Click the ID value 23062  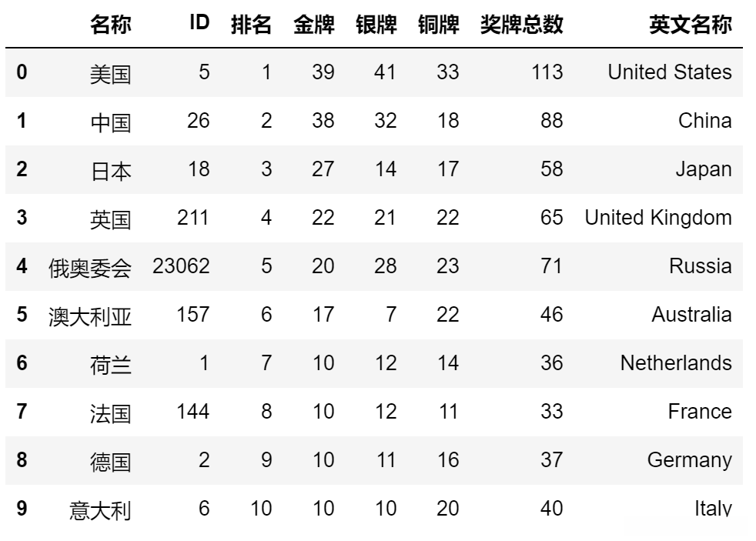point(181,266)
